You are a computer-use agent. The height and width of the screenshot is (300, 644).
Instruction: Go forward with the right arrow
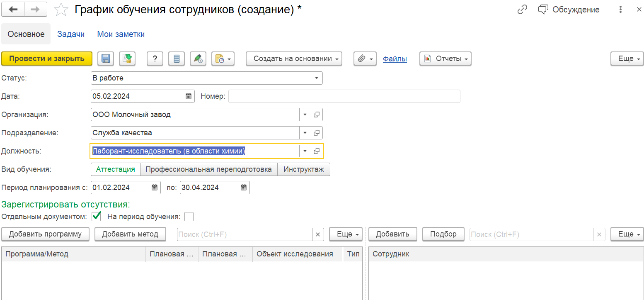pyautogui.click(x=36, y=10)
